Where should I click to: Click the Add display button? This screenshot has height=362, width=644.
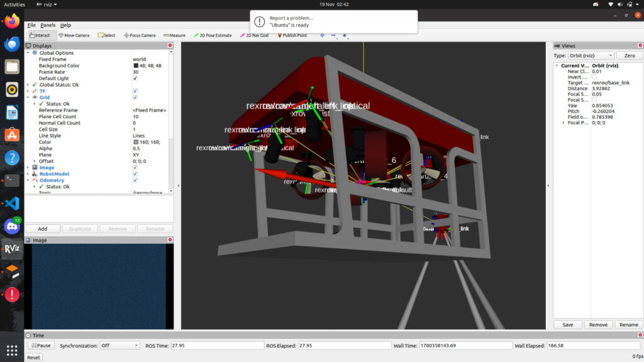point(42,229)
